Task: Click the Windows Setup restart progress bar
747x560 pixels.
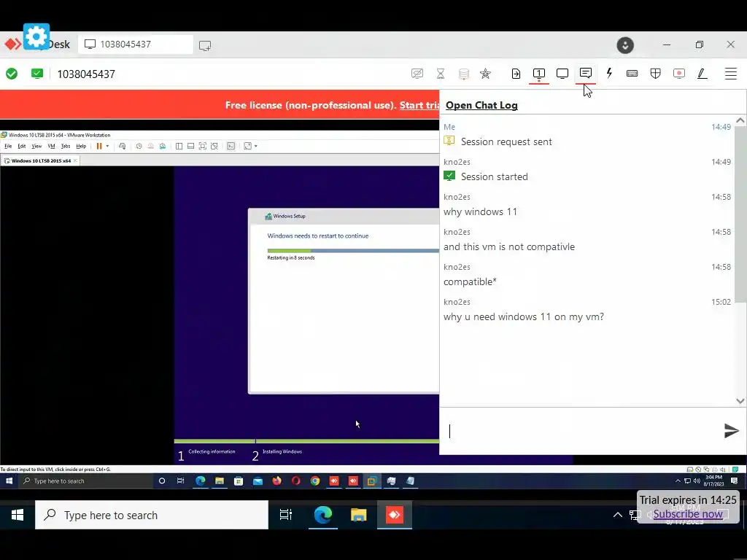Action: click(352, 251)
